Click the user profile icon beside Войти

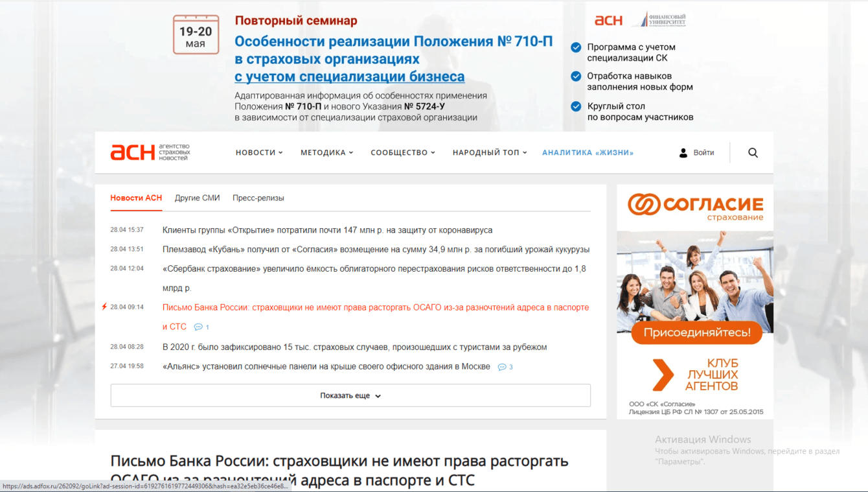[x=683, y=152]
